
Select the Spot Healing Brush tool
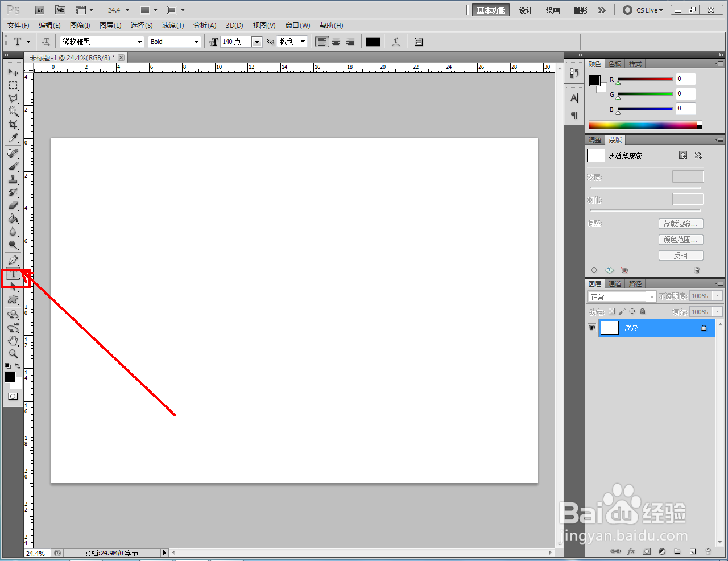coord(13,153)
